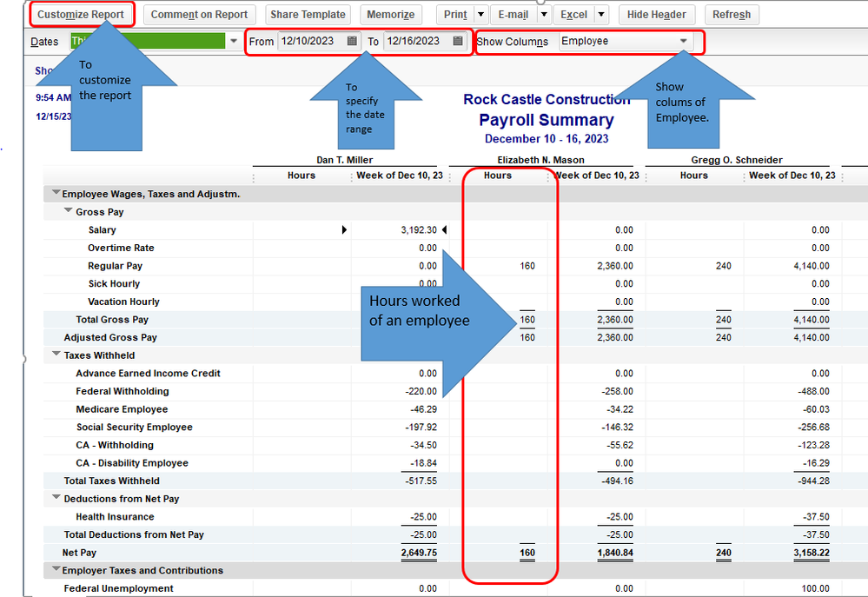Click the Share Template button
868x597 pixels.
pyautogui.click(x=308, y=15)
